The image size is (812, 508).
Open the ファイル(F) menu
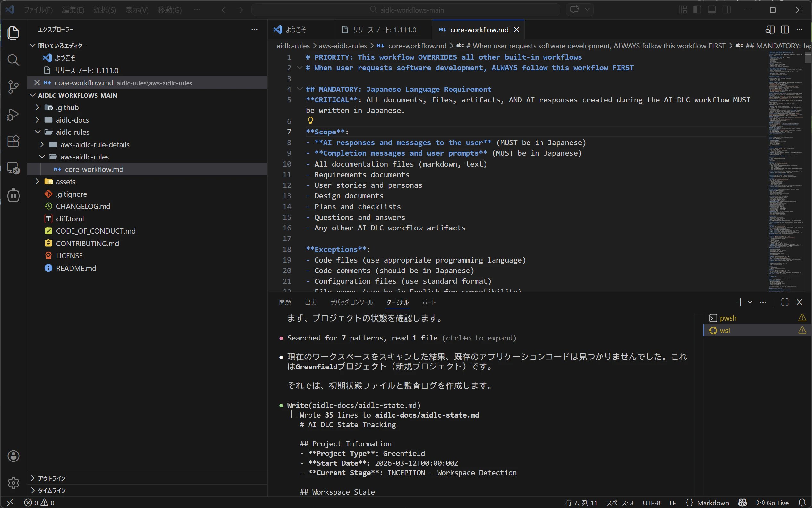coord(38,10)
